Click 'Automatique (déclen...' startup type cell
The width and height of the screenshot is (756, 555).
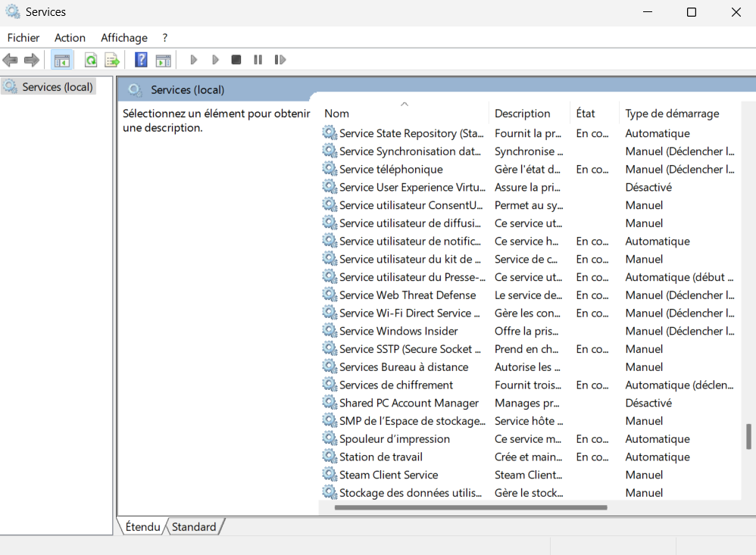[x=679, y=385]
